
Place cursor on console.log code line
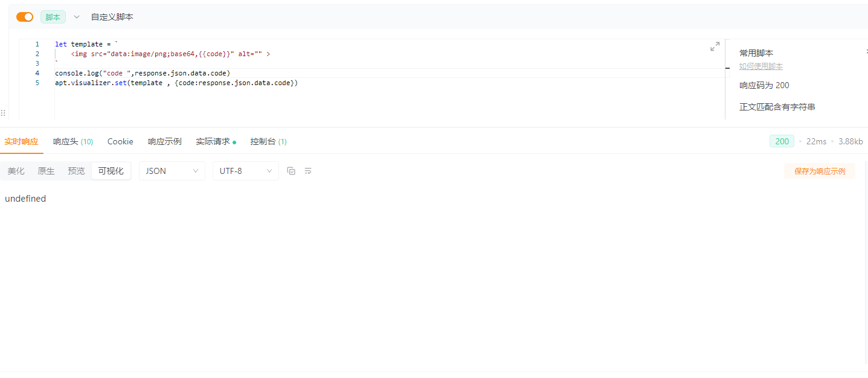pos(143,73)
